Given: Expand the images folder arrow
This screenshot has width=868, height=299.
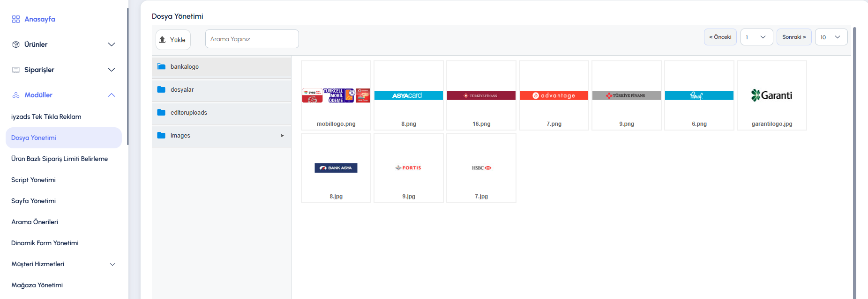Looking at the screenshot, I should (282, 136).
